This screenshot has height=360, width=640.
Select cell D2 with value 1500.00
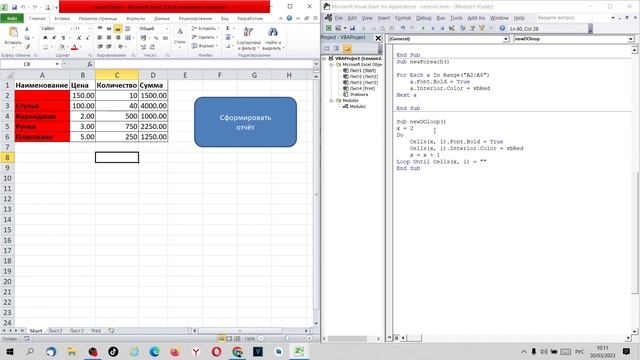click(x=153, y=96)
